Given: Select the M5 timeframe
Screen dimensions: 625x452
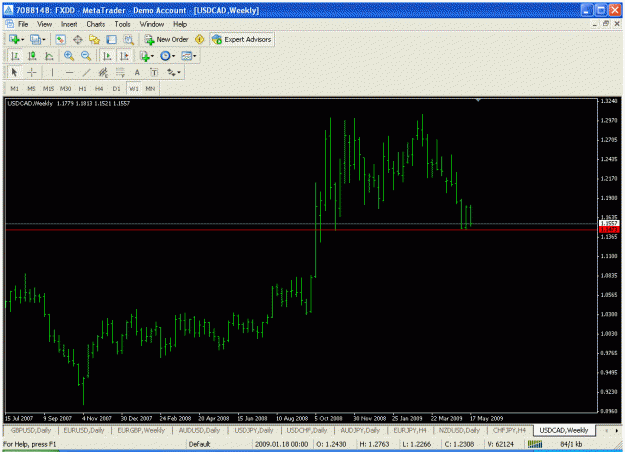Looking at the screenshot, I should tap(31, 88).
